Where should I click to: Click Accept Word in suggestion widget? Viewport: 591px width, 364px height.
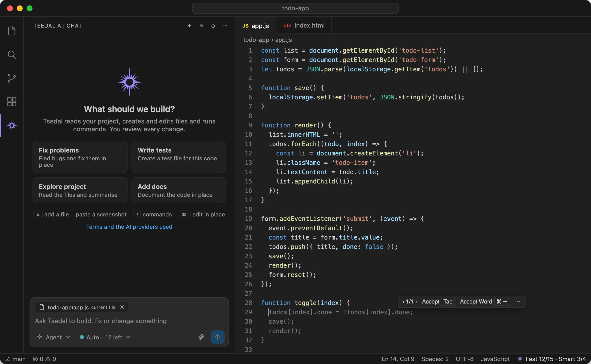click(485, 302)
